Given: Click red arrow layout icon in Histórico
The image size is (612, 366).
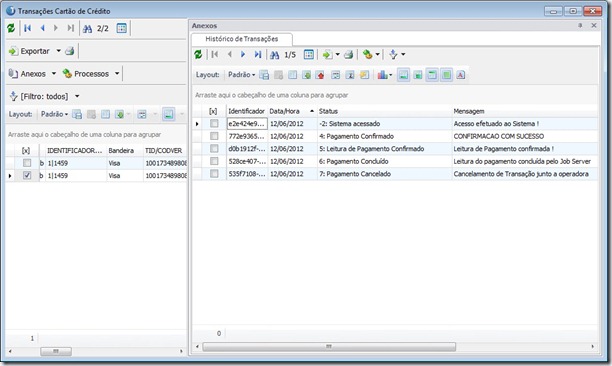Looking at the screenshot, I should (320, 75).
